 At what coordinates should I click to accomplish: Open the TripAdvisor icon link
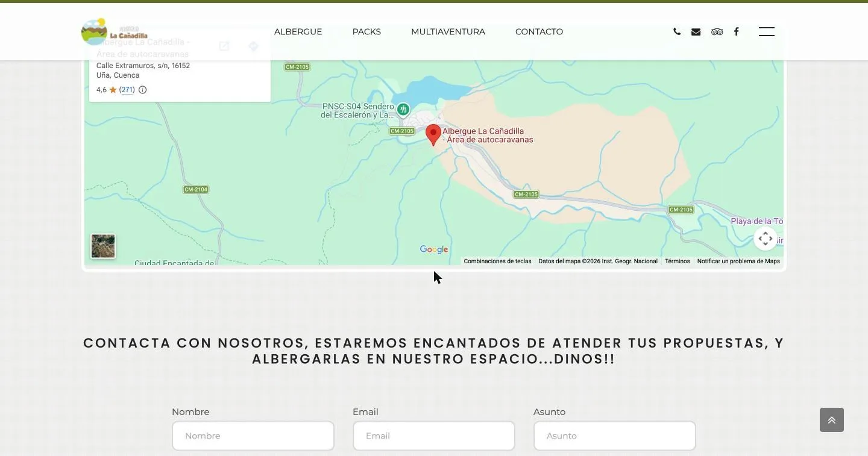point(717,32)
